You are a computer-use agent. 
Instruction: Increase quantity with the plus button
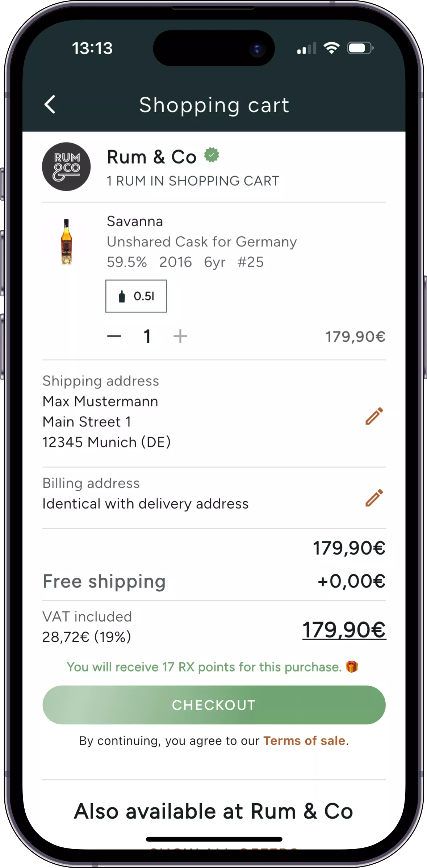(180, 336)
